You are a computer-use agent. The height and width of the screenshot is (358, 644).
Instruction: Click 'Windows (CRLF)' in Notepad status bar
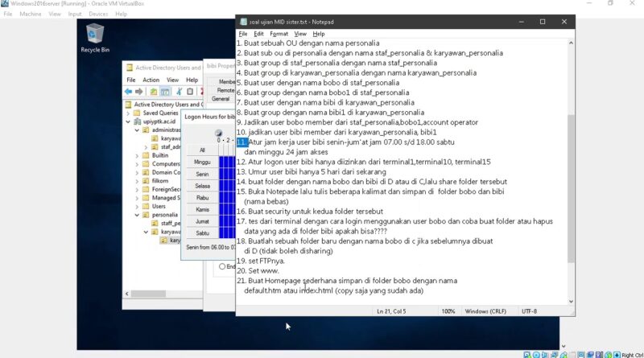point(485,311)
